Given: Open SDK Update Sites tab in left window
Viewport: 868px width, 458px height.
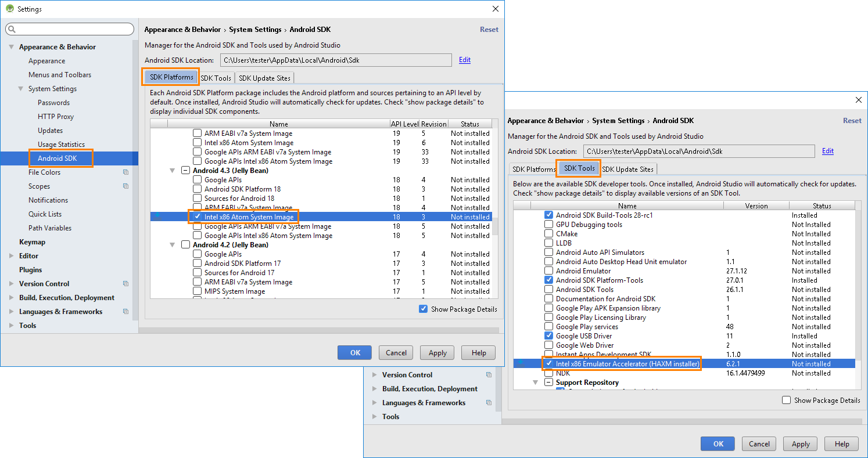Looking at the screenshot, I should coord(264,78).
